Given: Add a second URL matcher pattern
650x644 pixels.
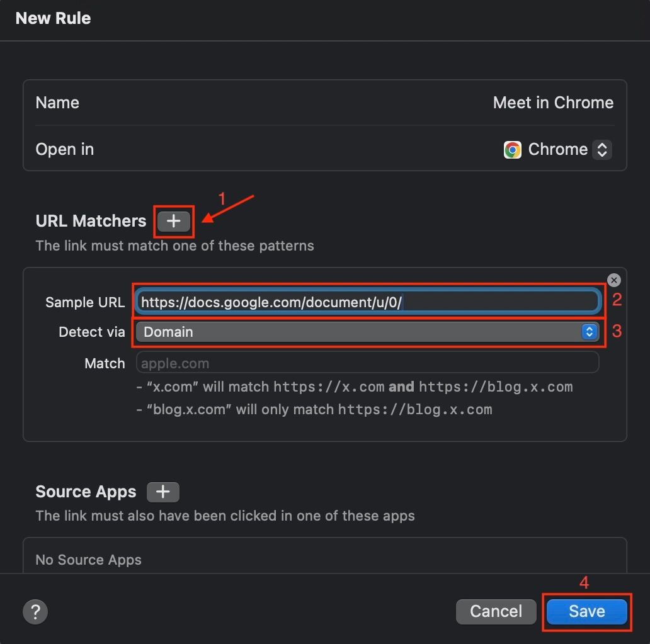Looking at the screenshot, I should pyautogui.click(x=174, y=222).
